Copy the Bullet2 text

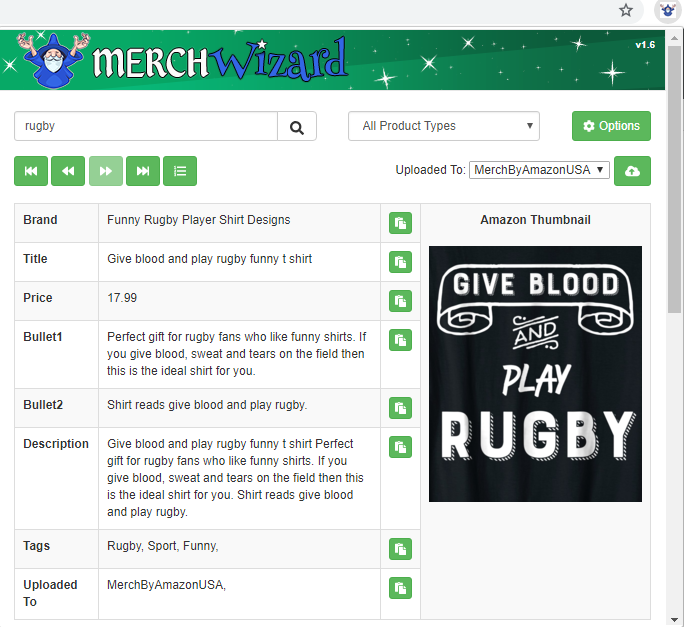point(400,408)
